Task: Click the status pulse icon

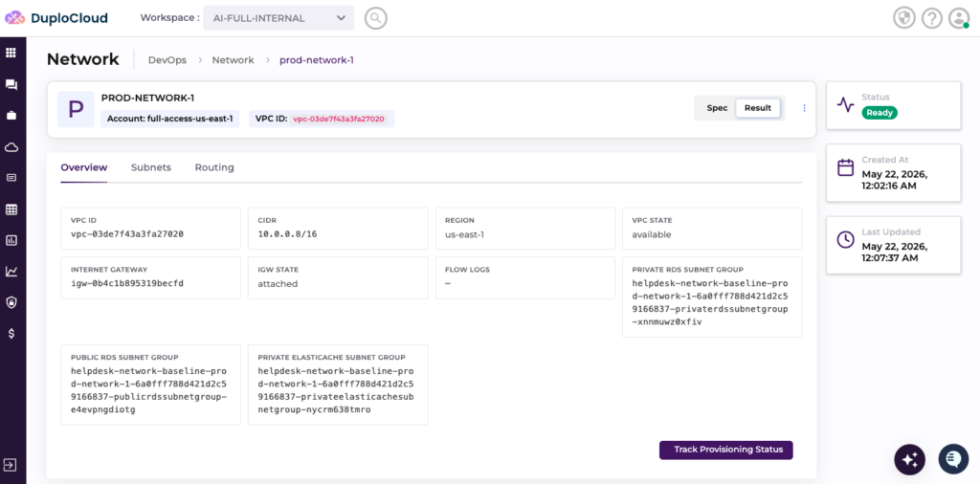Action: [846, 105]
